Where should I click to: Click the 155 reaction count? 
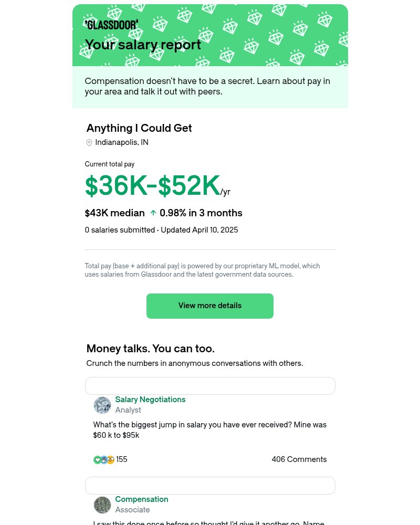pyautogui.click(x=121, y=459)
